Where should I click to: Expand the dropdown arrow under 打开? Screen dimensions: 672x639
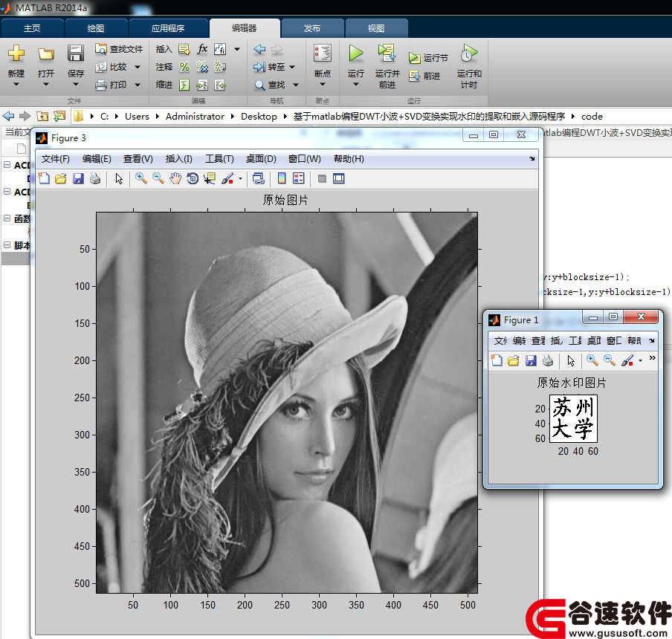point(46,85)
